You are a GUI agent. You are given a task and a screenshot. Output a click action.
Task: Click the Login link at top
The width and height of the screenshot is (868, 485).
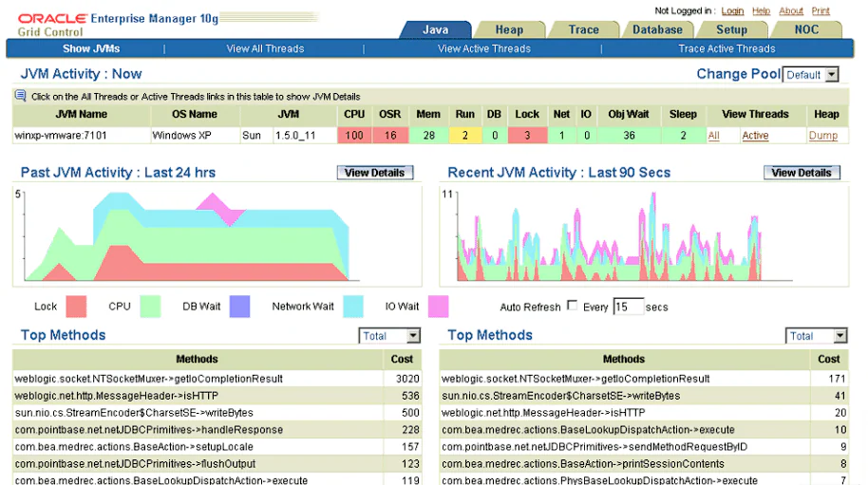[x=732, y=11]
